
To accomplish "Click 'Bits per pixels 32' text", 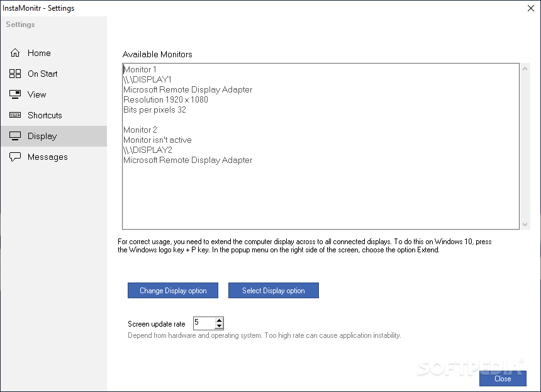I will (x=155, y=109).
